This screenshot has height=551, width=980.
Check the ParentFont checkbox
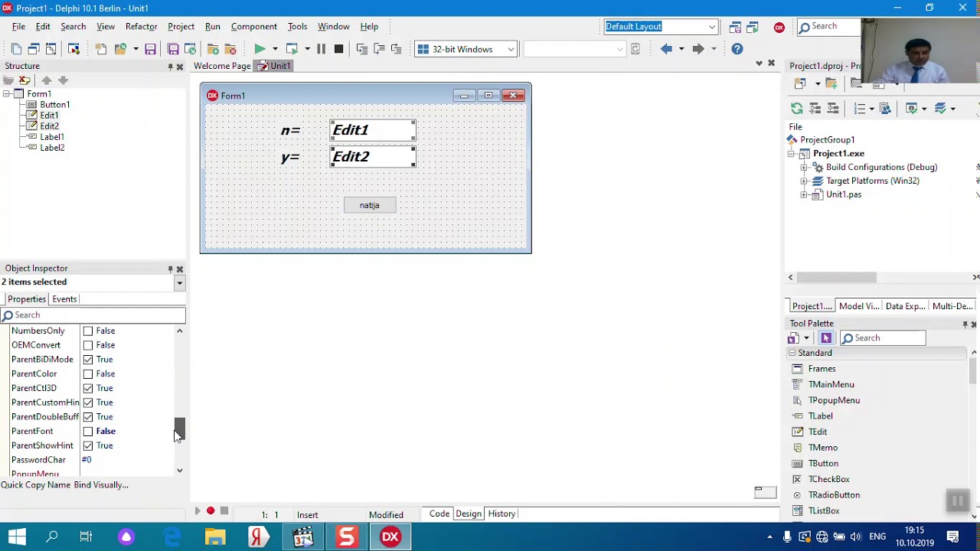88,431
